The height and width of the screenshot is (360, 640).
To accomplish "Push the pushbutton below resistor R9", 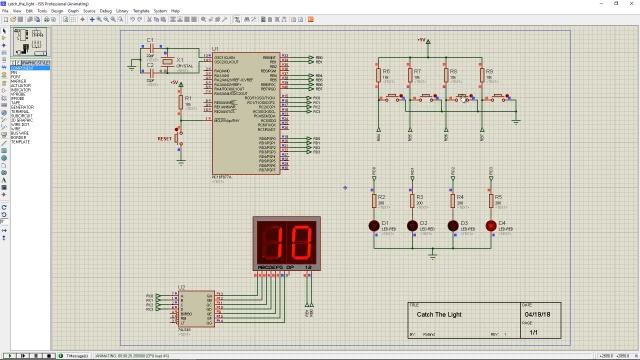I will 498,97.
